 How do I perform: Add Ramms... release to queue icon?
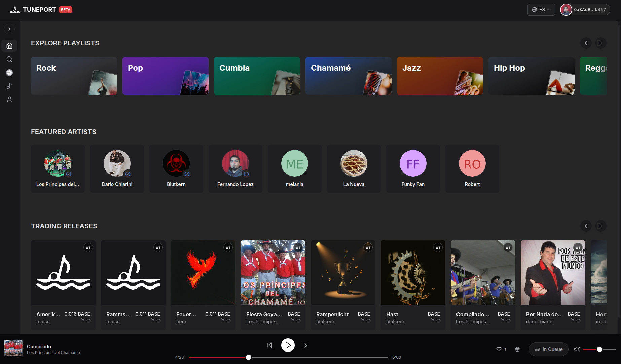pyautogui.click(x=158, y=247)
